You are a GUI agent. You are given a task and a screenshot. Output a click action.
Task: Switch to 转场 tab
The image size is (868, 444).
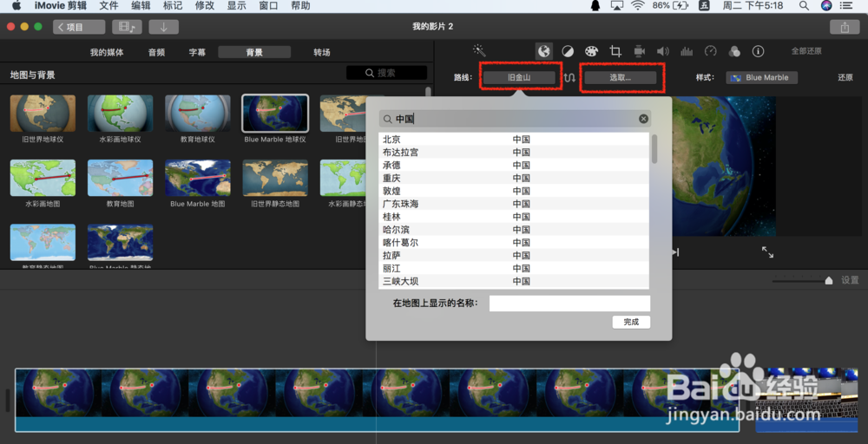click(322, 53)
